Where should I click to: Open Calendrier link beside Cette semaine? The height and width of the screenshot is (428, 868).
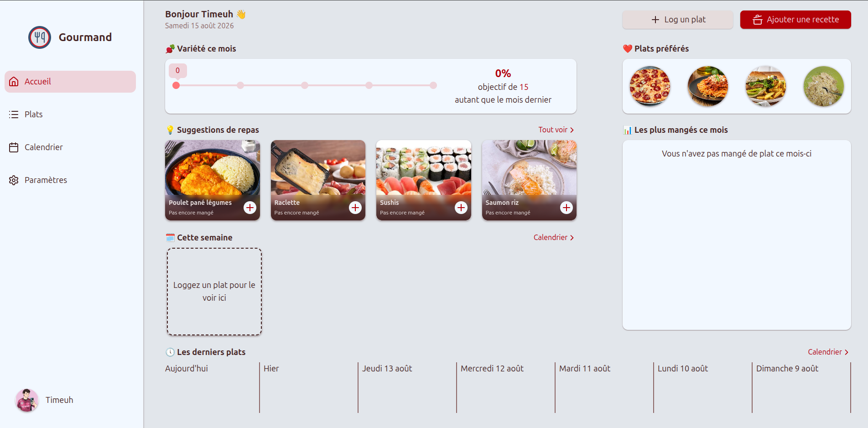point(554,238)
